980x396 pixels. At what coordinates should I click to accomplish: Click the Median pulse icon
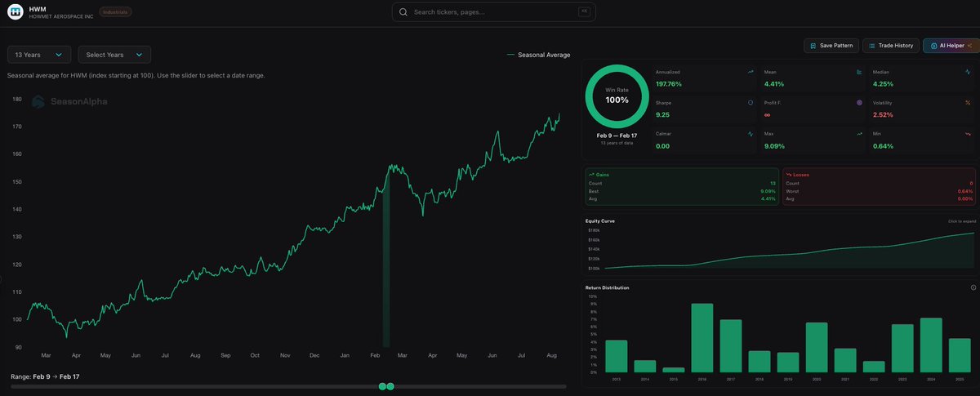pyautogui.click(x=968, y=72)
